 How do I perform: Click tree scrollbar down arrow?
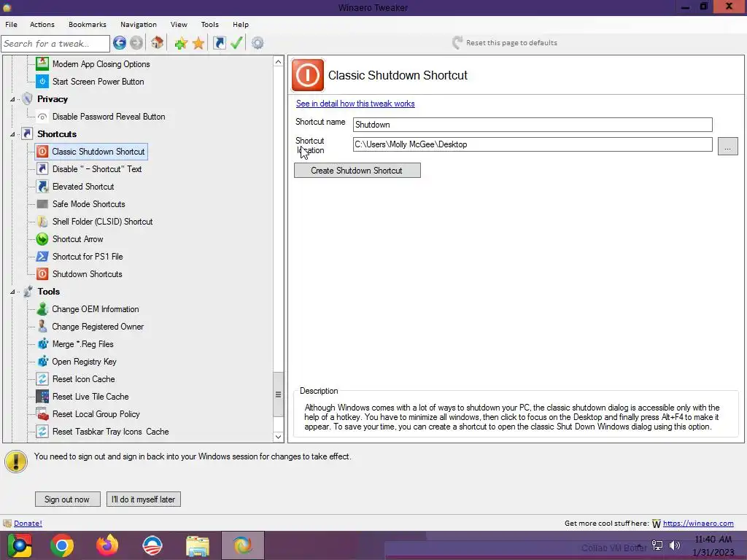pos(278,437)
